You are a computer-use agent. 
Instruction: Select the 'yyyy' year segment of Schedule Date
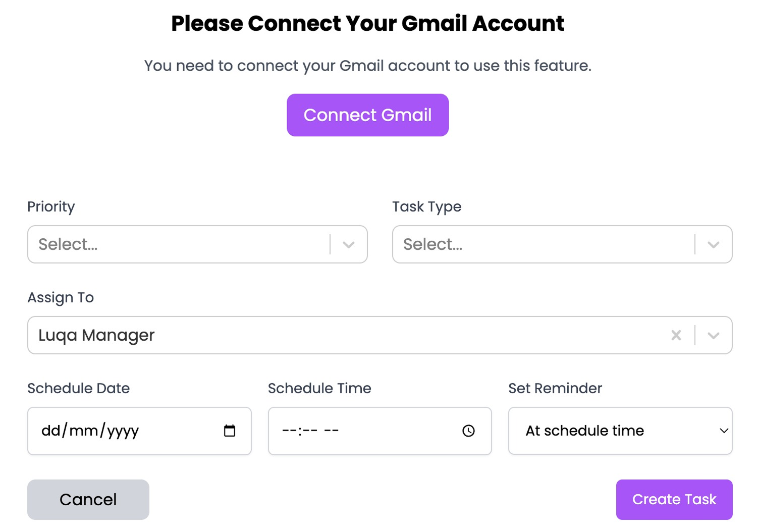123,431
